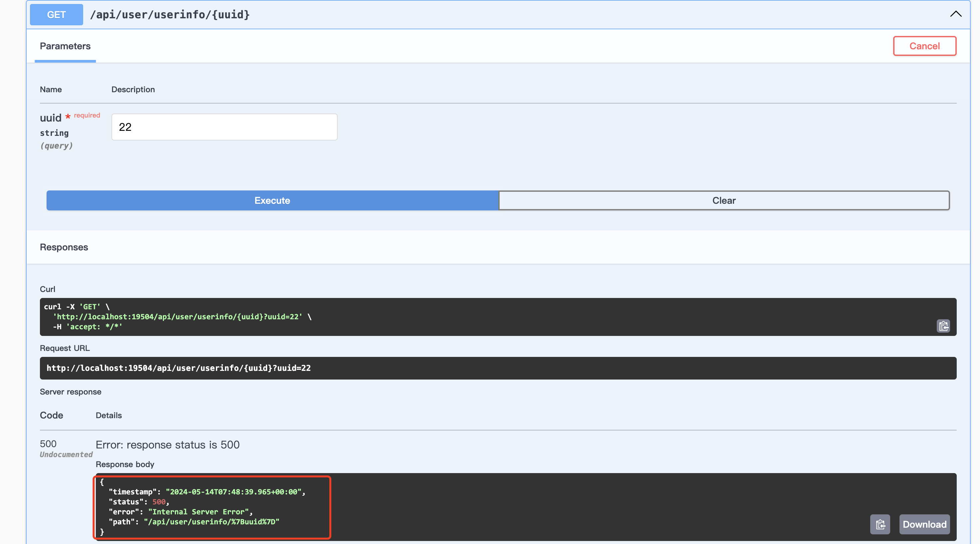The image size is (980, 544).
Task: Click the Request URL text box
Action: tap(498, 368)
